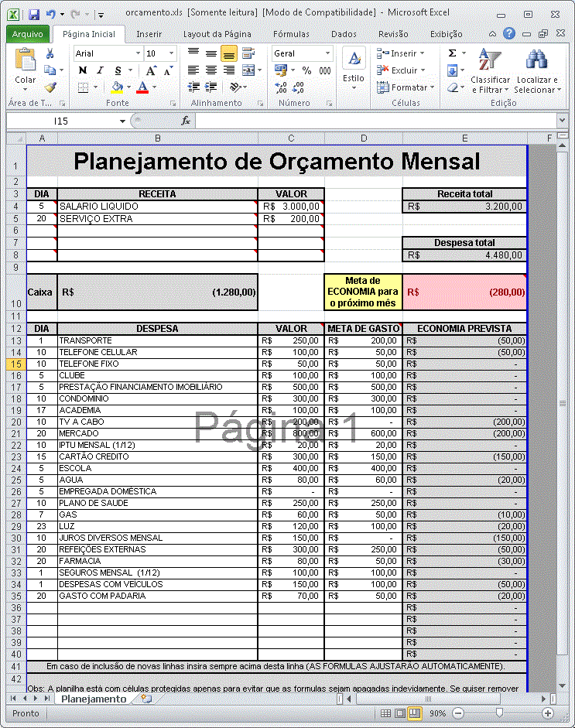Click zoom out minus button

pos(458,713)
